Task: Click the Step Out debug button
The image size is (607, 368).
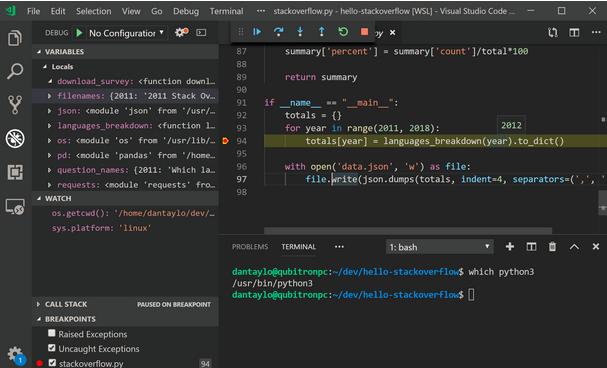Action: [x=322, y=32]
